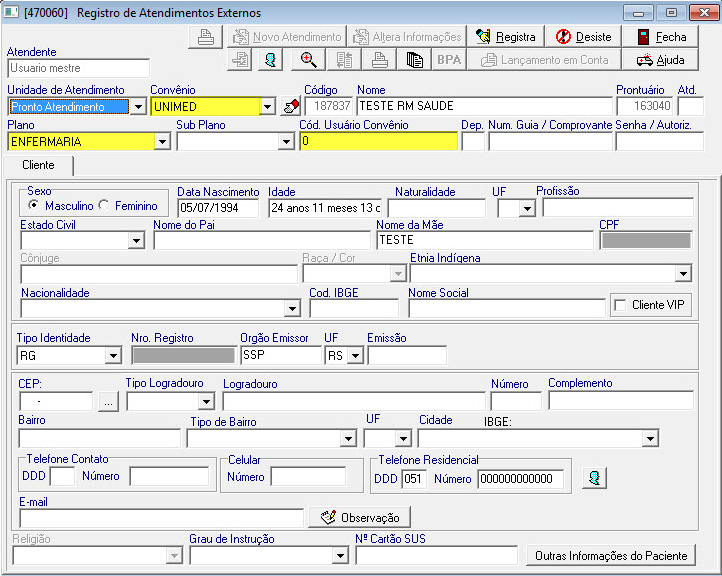The height and width of the screenshot is (576, 722).
Task: Open Ajuda ambulance help button
Action: pyautogui.click(x=660, y=60)
